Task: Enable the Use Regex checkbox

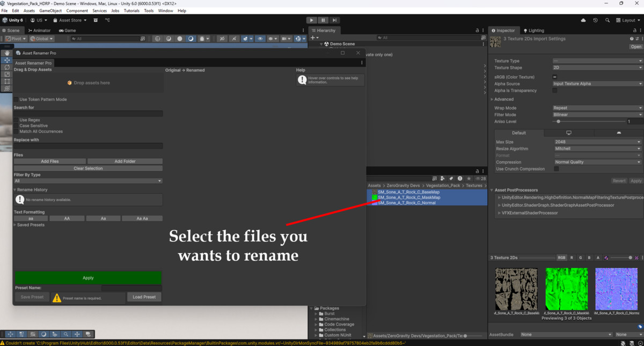Action: pos(15,120)
